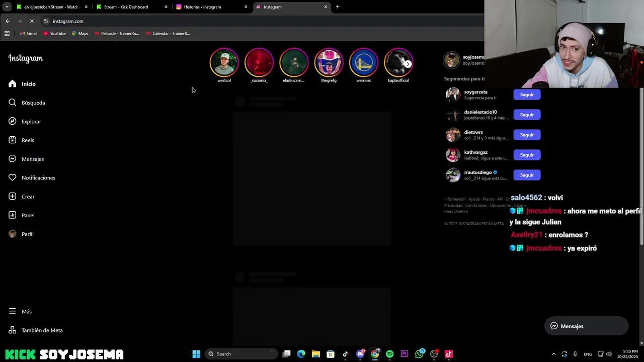The height and width of the screenshot is (362, 644).
Task: Open También de Meta menu
Action: 13,330
